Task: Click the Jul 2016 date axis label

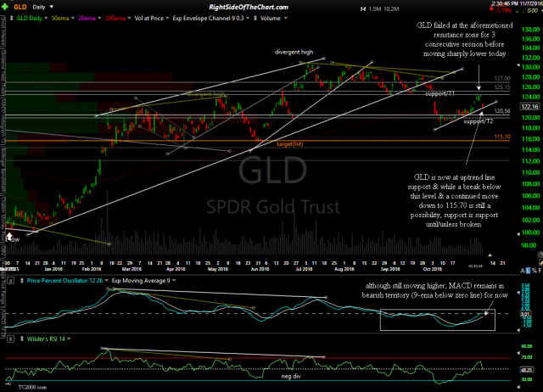Action: 304,269
